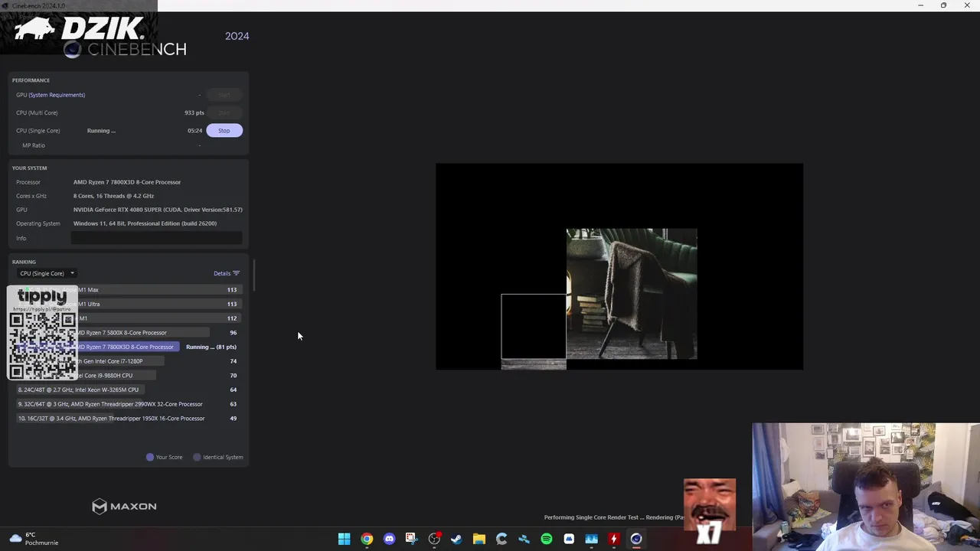Click the greyed-out CPU (Multi Core) Start button
980x551 pixels.
pyautogui.click(x=224, y=112)
